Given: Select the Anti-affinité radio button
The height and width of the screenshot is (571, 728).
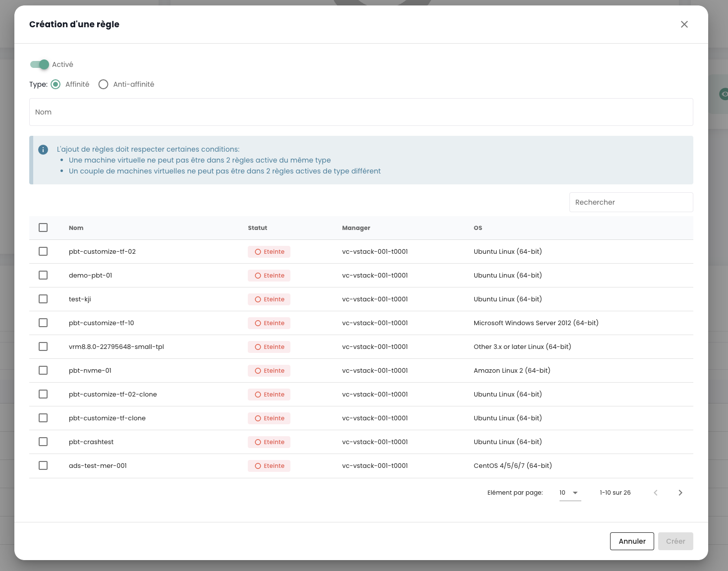Looking at the screenshot, I should point(103,84).
